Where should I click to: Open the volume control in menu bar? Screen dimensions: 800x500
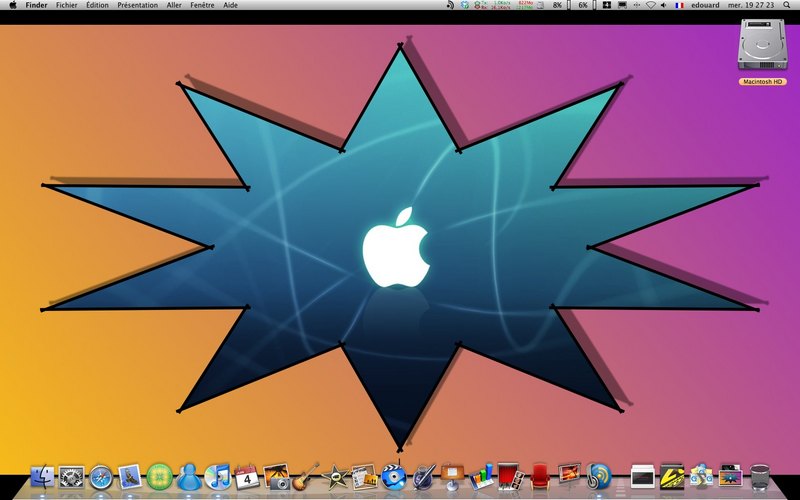[x=663, y=5]
